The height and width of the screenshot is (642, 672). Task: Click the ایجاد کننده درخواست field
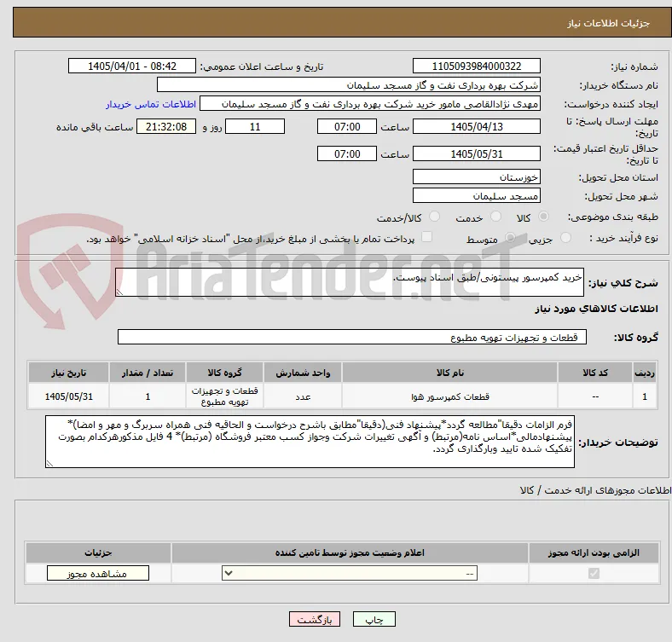370,104
